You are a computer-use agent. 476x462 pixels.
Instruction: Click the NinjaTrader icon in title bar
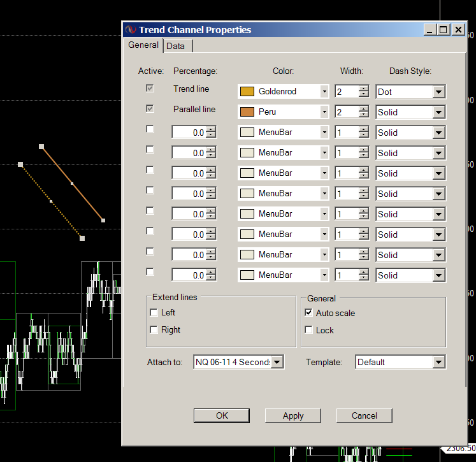pos(131,30)
